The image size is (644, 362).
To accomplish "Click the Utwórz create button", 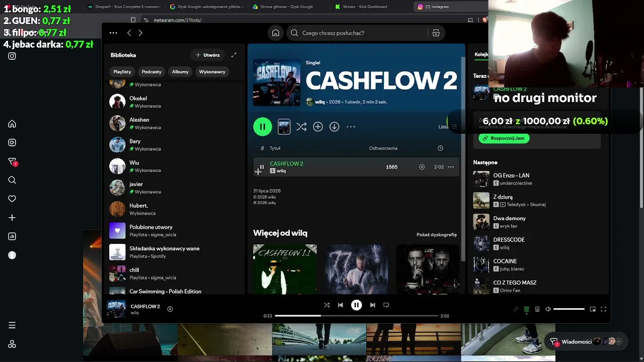I will pyautogui.click(x=208, y=55).
